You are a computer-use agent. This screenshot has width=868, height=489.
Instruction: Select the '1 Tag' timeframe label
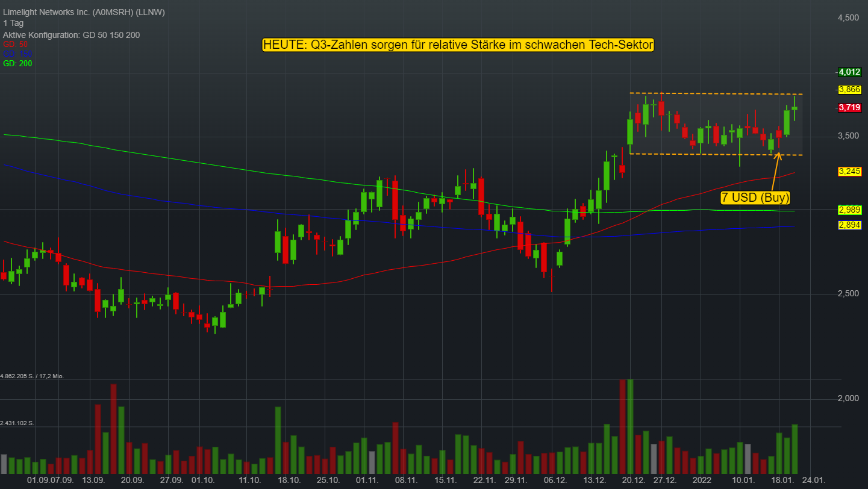[x=13, y=23]
